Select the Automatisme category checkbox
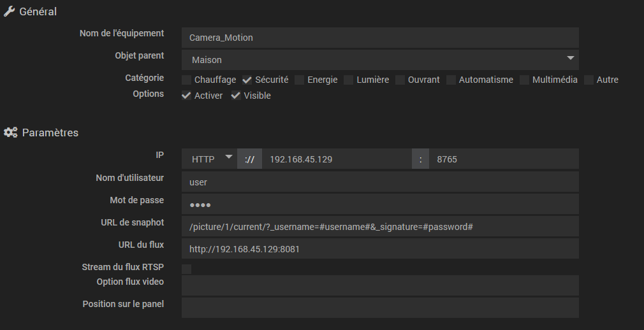This screenshot has width=644, height=330. pyautogui.click(x=451, y=80)
